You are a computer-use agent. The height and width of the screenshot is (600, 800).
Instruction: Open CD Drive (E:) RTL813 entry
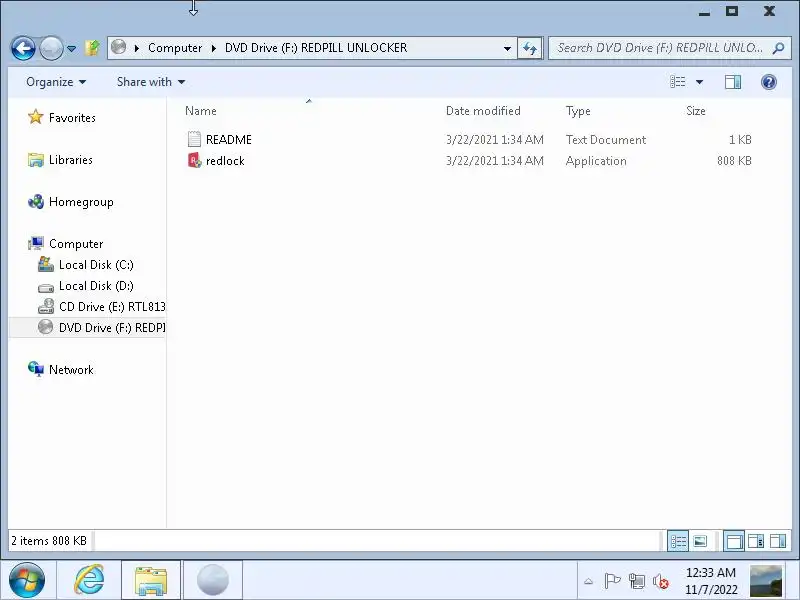tap(112, 307)
